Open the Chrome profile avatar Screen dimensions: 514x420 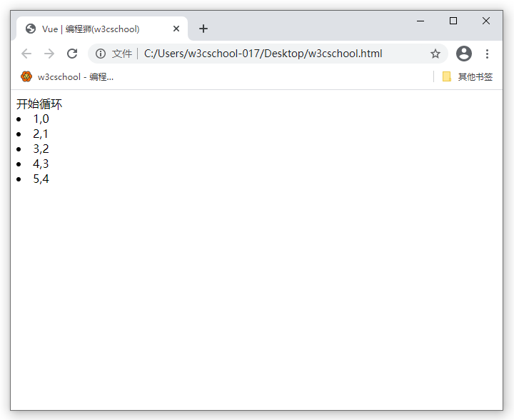464,54
